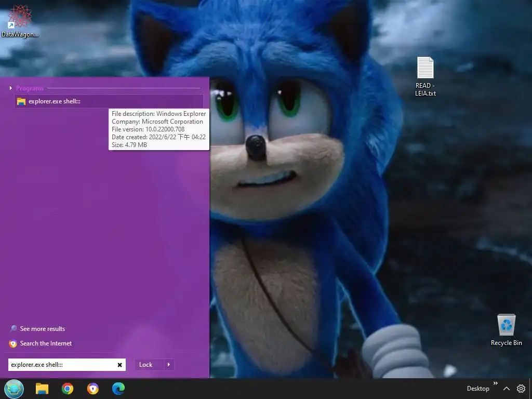Click the shield icon beside Search the Internet
Viewport: 532px width, 399px height.
(x=13, y=343)
